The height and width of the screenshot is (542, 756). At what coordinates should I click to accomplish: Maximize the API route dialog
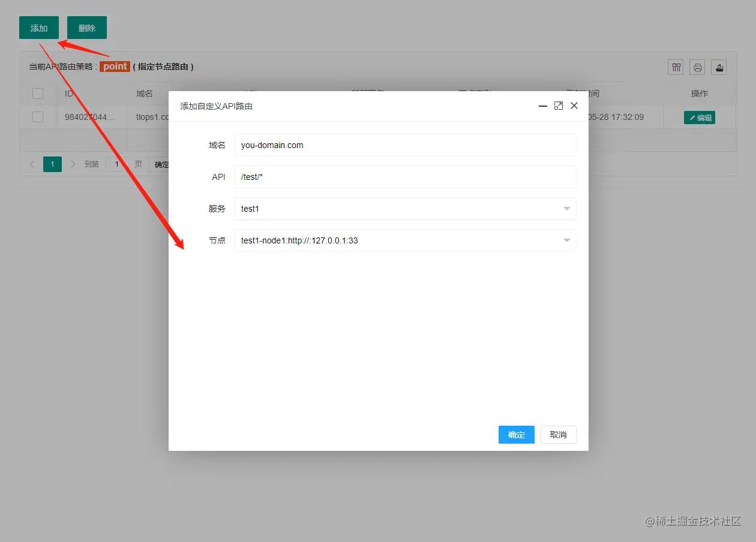tap(559, 106)
